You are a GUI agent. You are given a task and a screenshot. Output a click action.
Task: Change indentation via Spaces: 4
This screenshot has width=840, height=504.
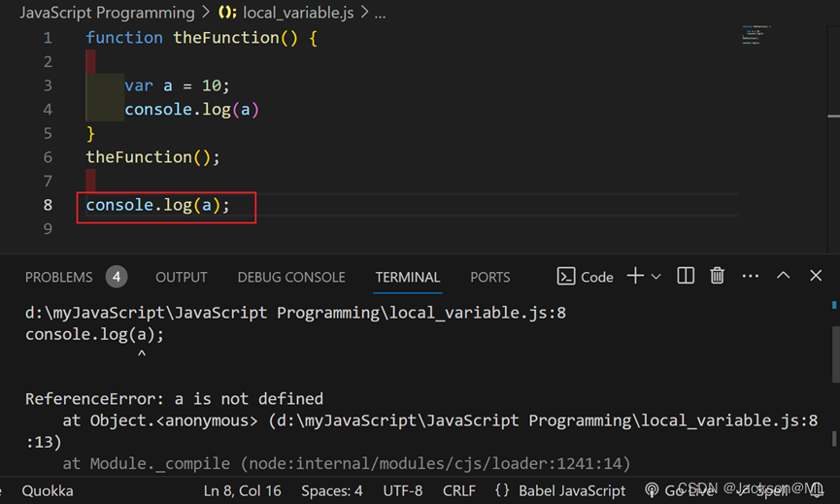332,490
